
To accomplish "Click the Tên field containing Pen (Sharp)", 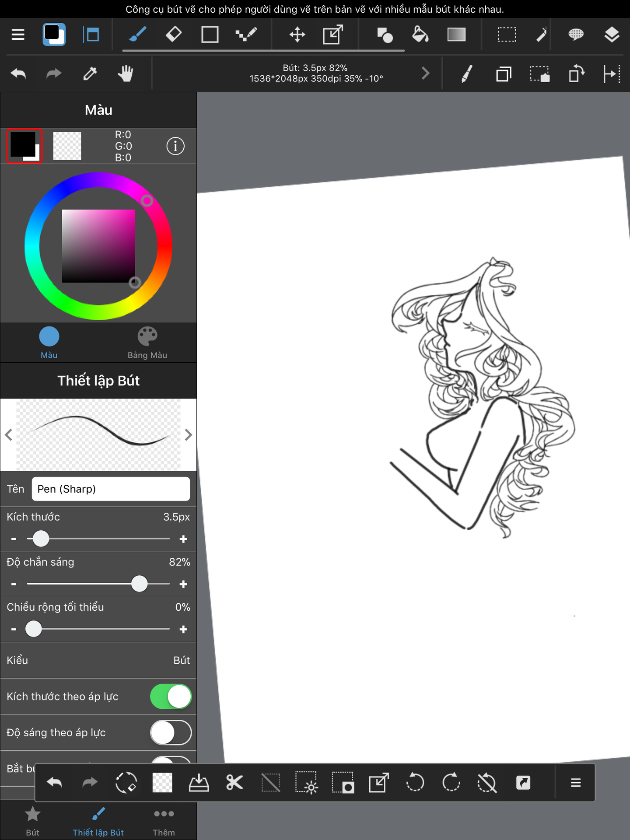I will pyautogui.click(x=111, y=489).
